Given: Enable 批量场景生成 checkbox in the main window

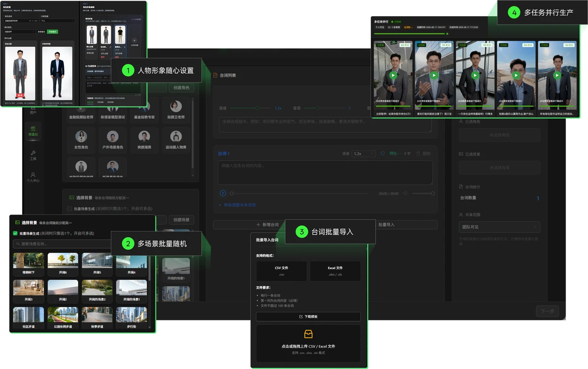Looking at the screenshot, I should pyautogui.click(x=70, y=209).
